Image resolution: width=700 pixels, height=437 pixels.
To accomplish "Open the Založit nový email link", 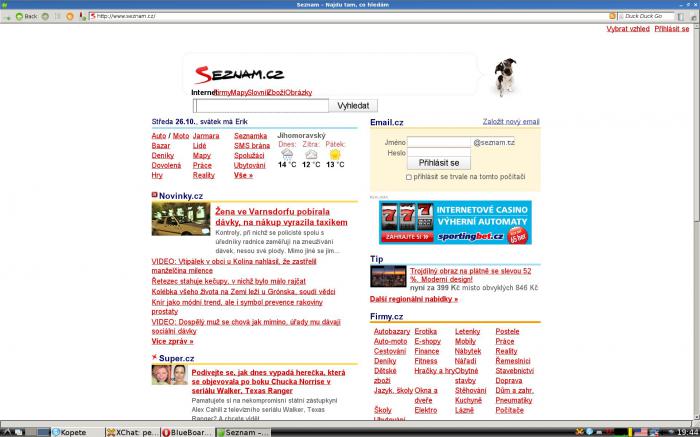I will pos(511,121).
